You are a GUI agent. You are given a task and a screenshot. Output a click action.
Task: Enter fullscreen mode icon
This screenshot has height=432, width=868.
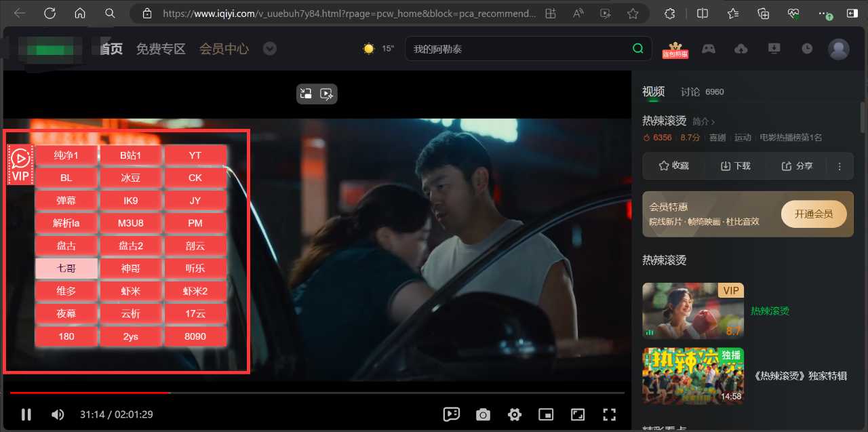click(610, 414)
